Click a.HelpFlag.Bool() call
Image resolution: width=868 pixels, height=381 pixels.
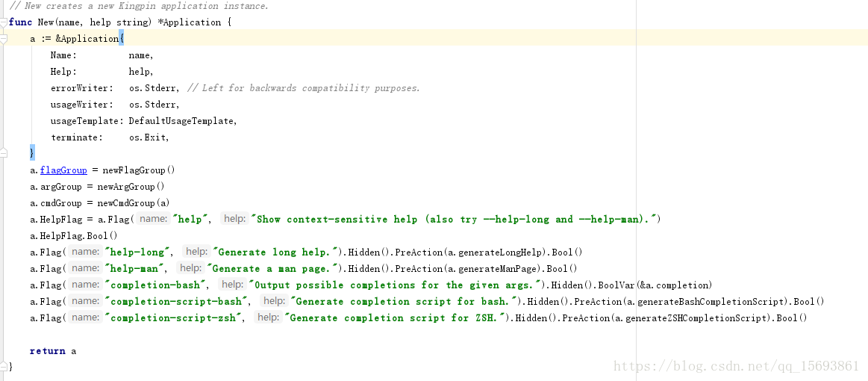[74, 235]
